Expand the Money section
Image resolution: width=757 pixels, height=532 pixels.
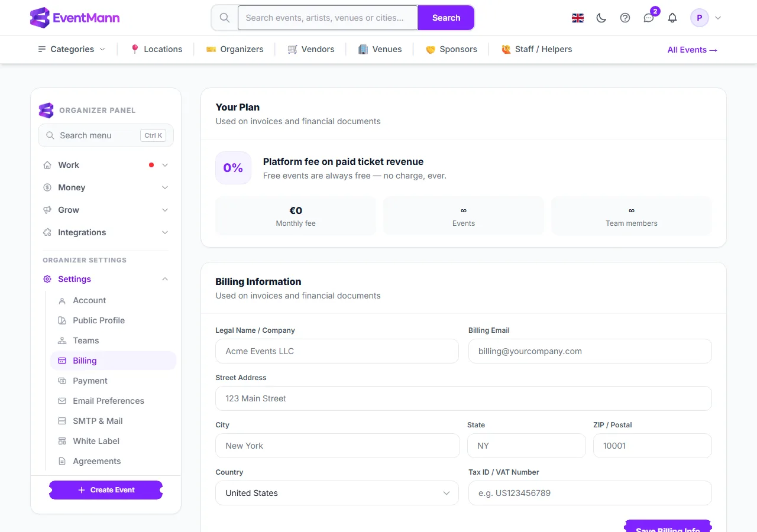coord(106,187)
